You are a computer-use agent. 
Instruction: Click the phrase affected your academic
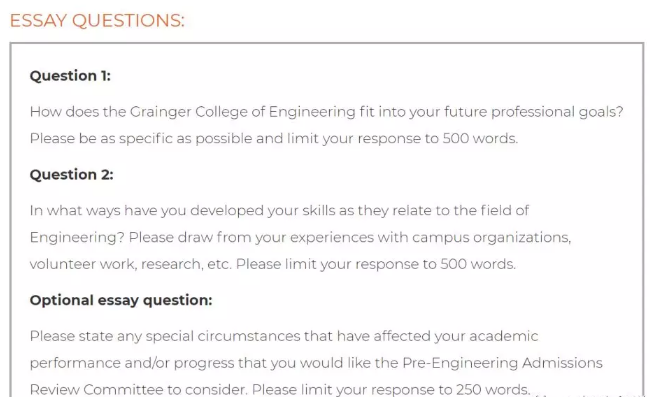point(456,336)
